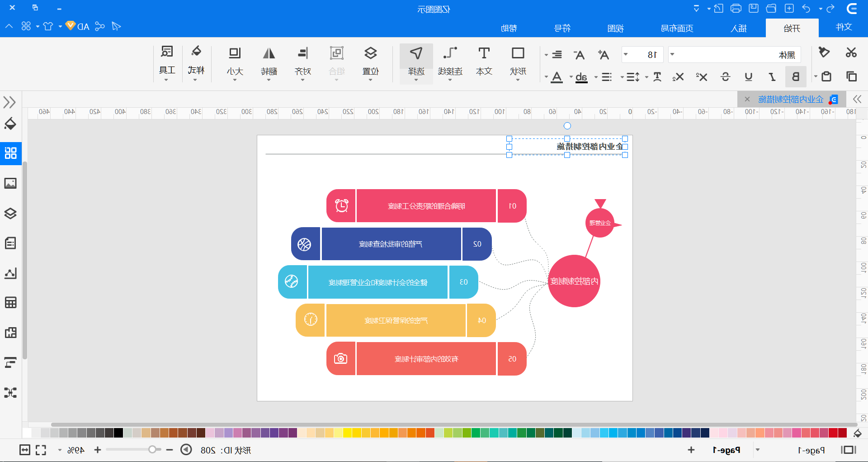
Task: Switch to the 开始 Home tab
Action: (x=792, y=28)
